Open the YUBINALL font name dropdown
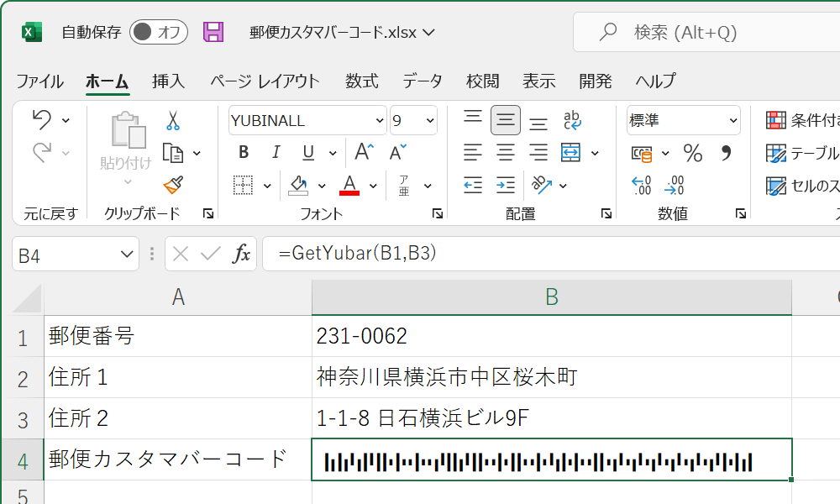 coord(378,119)
